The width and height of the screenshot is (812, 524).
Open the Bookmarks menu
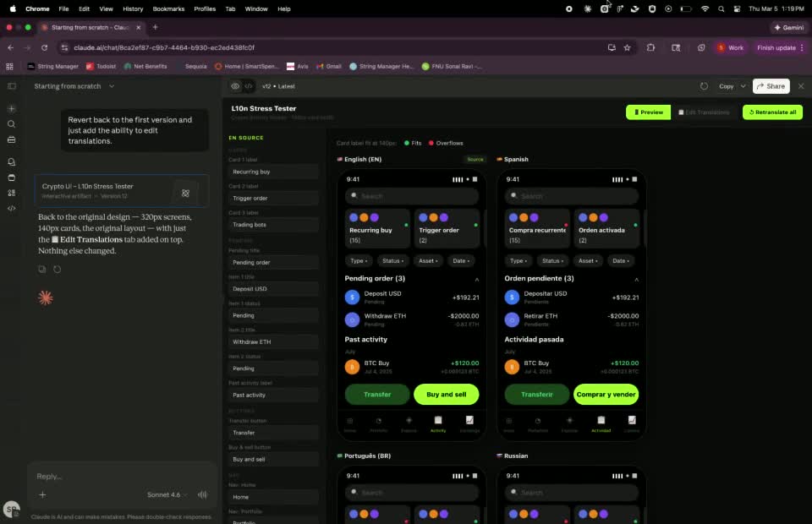click(168, 8)
